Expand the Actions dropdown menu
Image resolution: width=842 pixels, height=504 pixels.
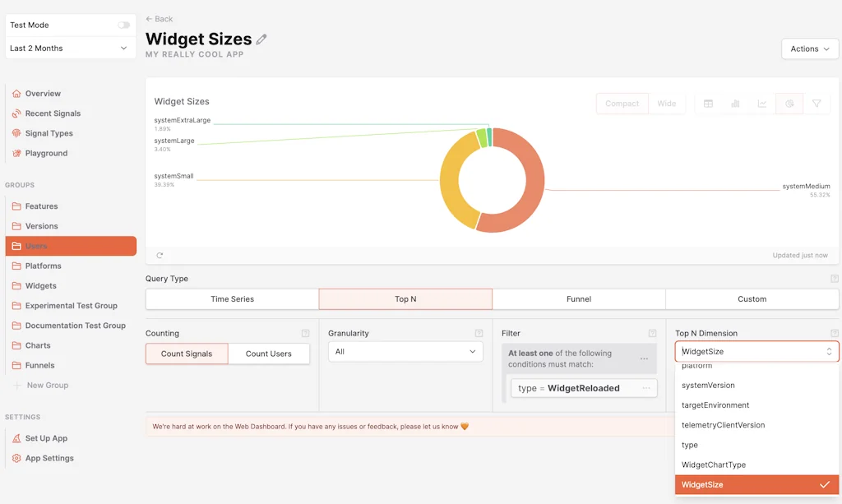(x=809, y=49)
